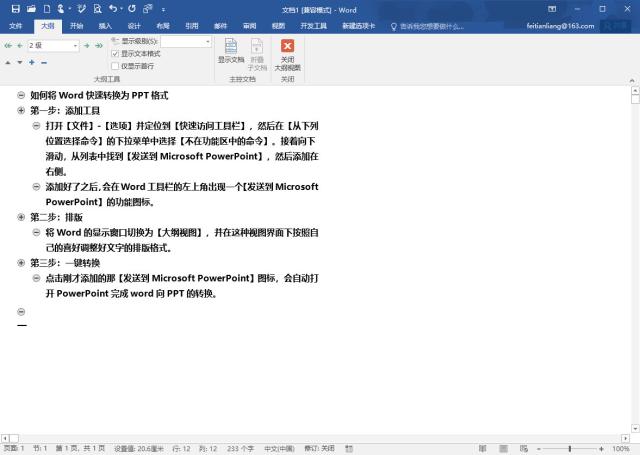The image size is (640, 455).
Task: Click the bullet marker of paragraph starting 添加好了之后
Action: pyautogui.click(x=36, y=187)
